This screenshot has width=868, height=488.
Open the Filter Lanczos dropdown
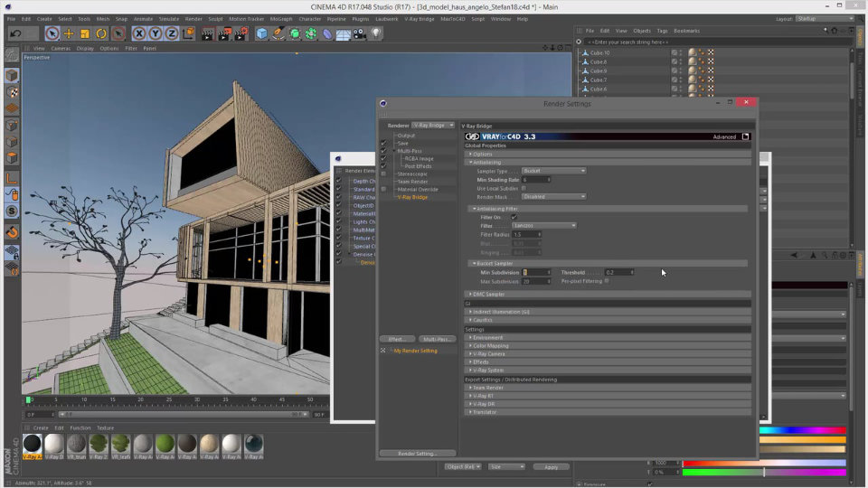click(544, 226)
